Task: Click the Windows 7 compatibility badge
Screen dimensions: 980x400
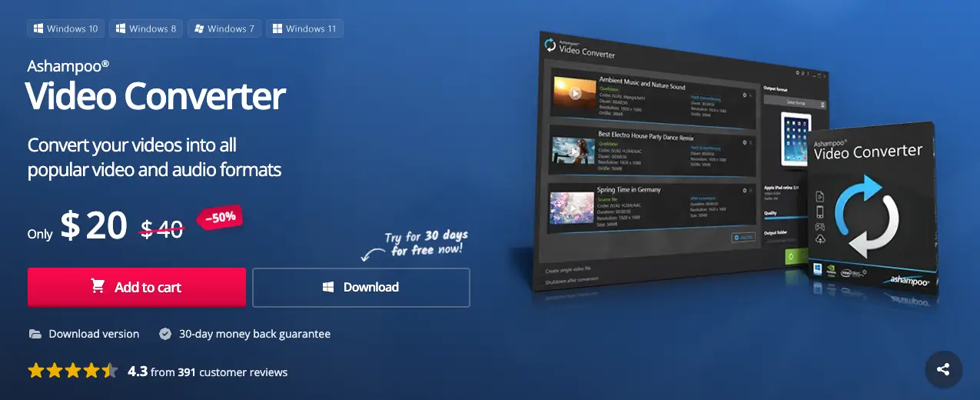Action: click(224, 29)
